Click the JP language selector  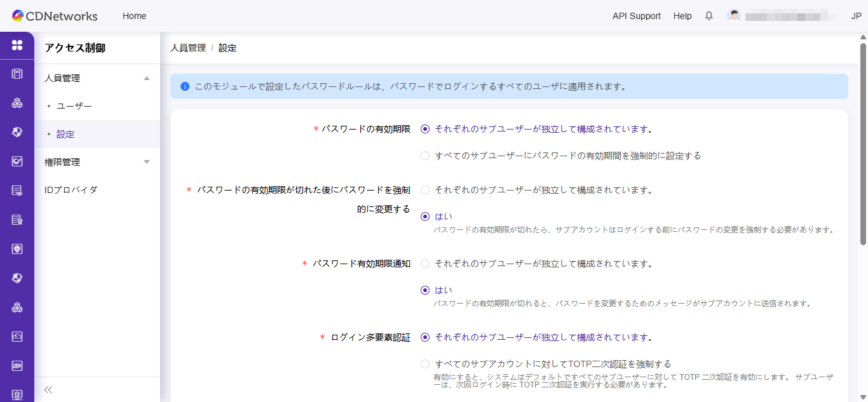[x=856, y=16]
